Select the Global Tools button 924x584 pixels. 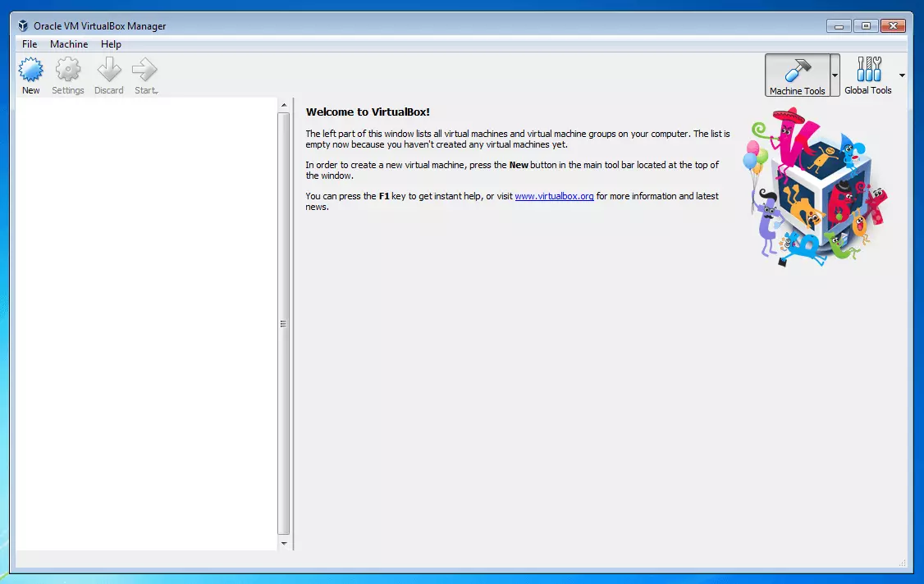coord(868,75)
